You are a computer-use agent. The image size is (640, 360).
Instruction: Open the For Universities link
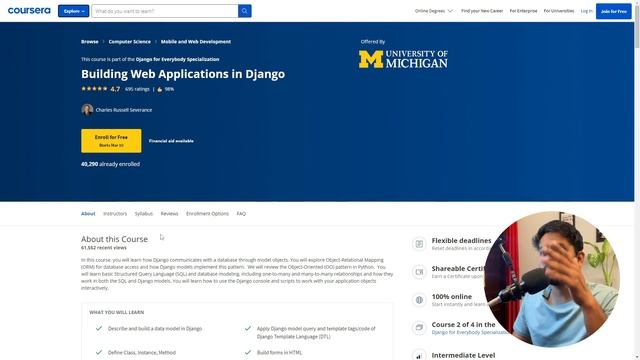coord(558,11)
